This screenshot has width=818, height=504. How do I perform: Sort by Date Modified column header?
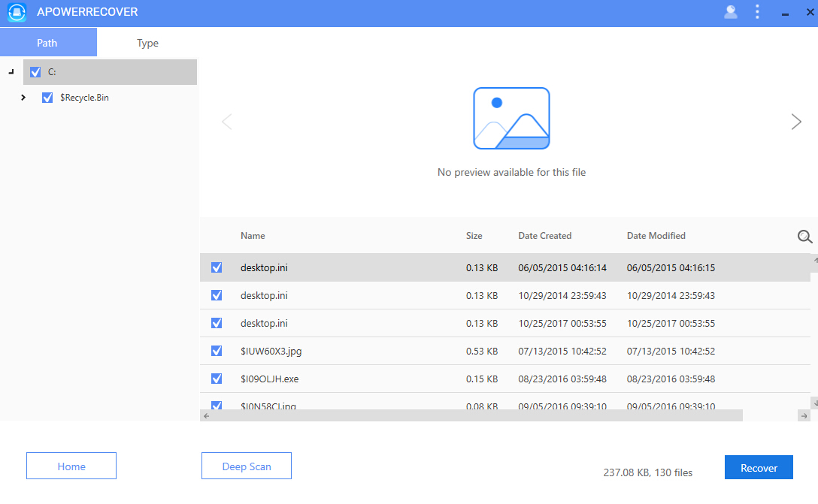point(656,236)
